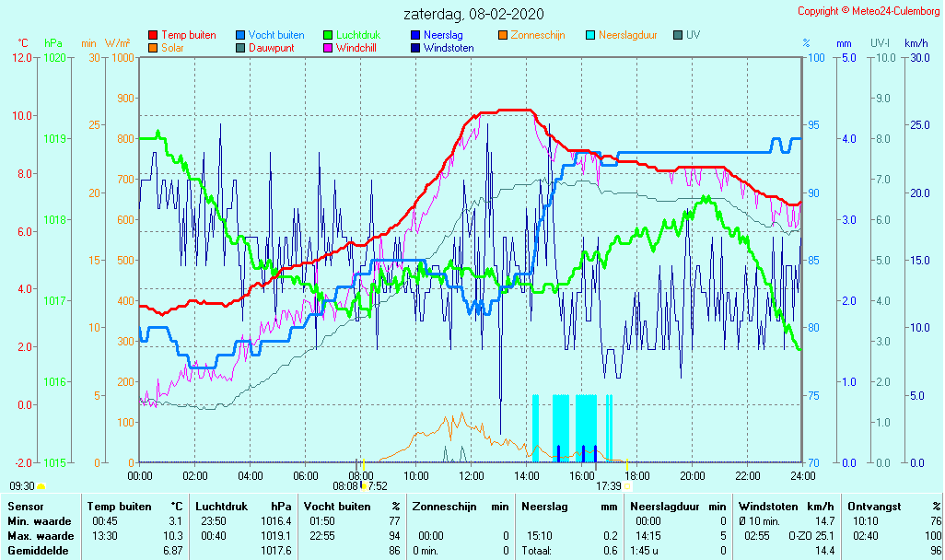Screen dimensions: 945x560
Task: Click the Sensor header in the table
Action: click(24, 507)
